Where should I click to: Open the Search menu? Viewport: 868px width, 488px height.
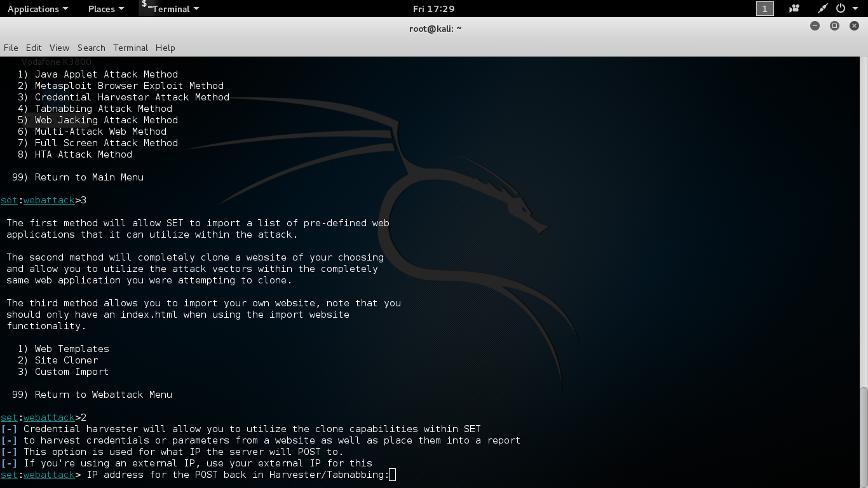point(91,48)
